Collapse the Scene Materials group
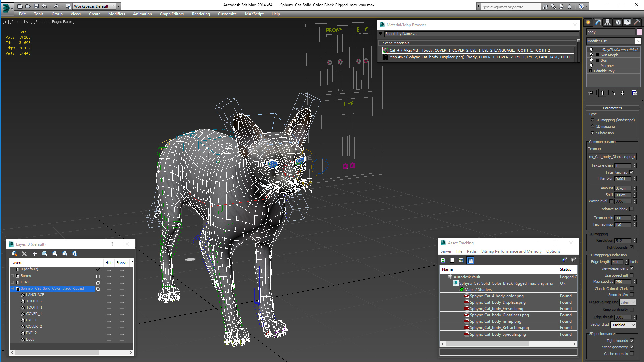 [x=381, y=43]
